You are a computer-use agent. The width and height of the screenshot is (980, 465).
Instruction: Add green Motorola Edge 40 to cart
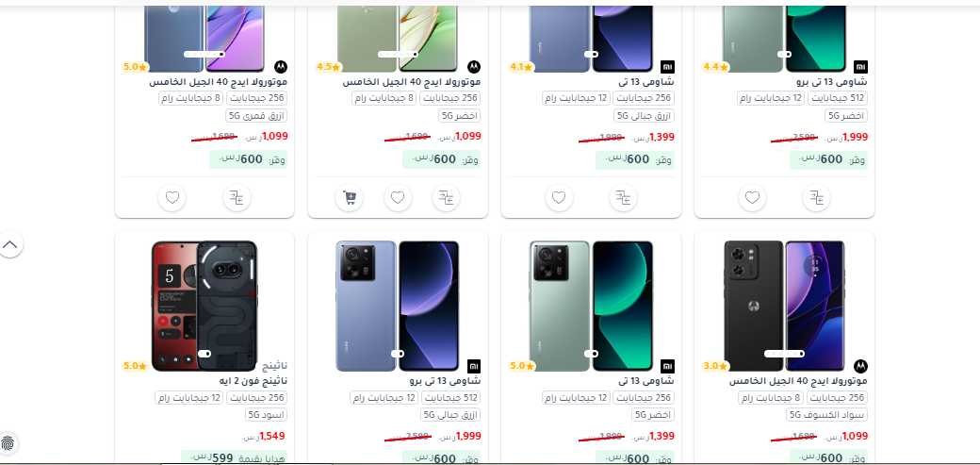(x=349, y=198)
